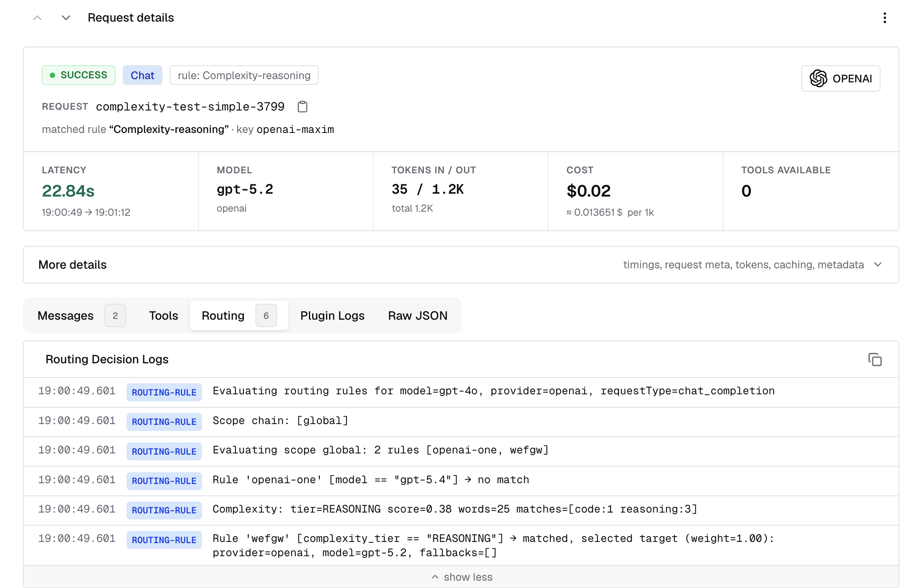This screenshot has width=923, height=588.
Task: Click the 'Evaluating scope global: 2 rules' log
Action: tap(380, 450)
